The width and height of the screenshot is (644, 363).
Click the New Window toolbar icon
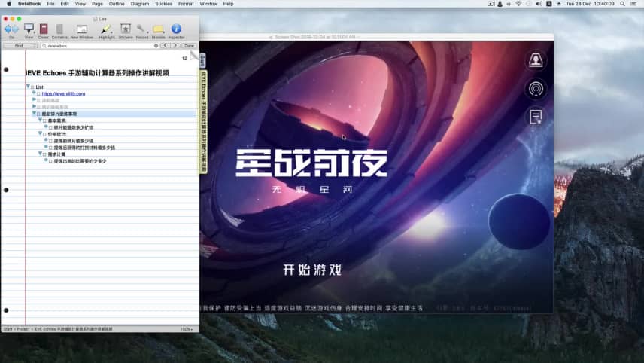coord(82,29)
